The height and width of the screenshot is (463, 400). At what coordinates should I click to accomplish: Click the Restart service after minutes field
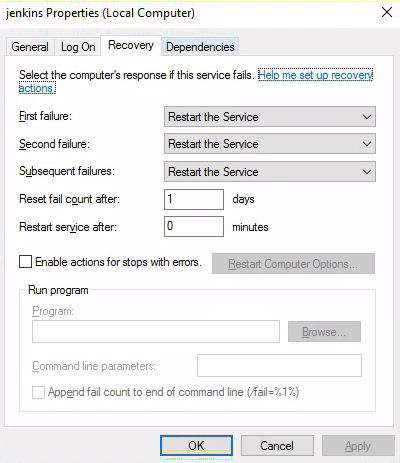coord(194,226)
